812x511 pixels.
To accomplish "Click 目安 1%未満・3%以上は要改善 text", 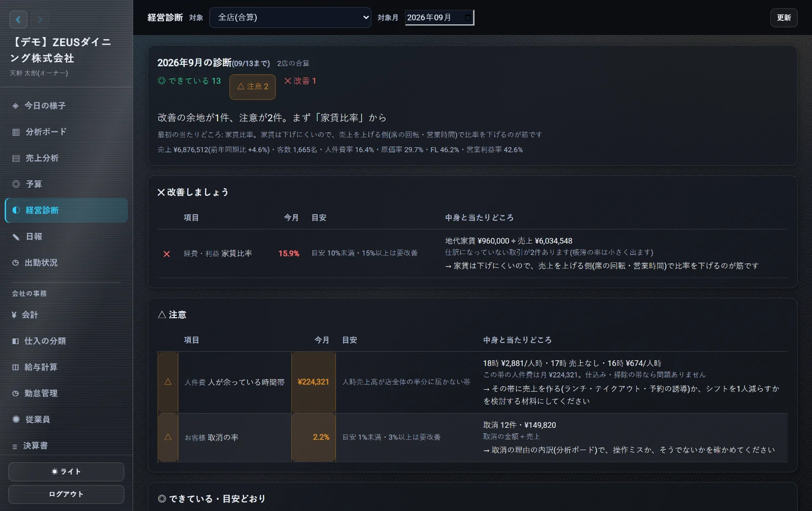I will pos(391,437).
